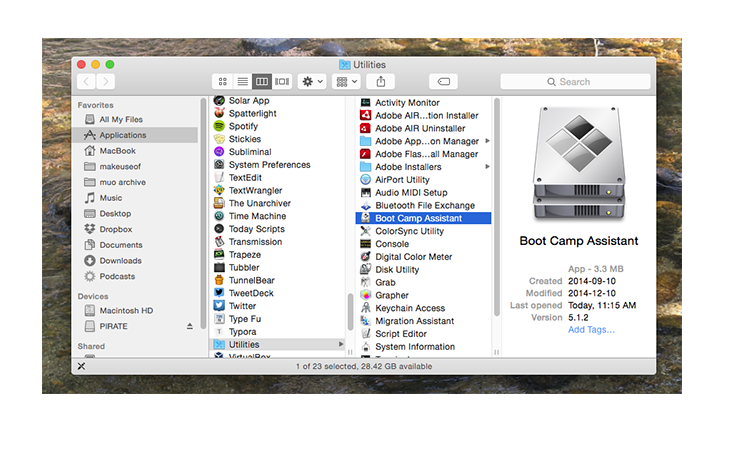This screenshot has height=451, width=746.
Task: Open Desktop in sidebar
Action: 115,214
